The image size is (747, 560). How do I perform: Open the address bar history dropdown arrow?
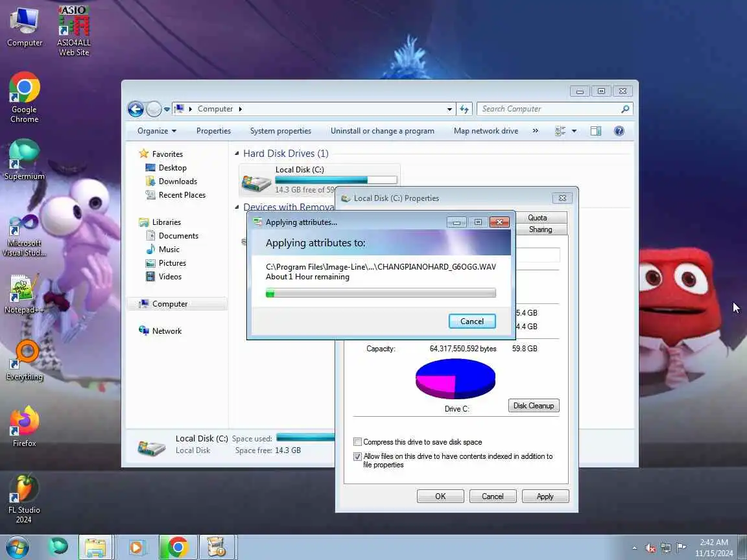coord(449,109)
